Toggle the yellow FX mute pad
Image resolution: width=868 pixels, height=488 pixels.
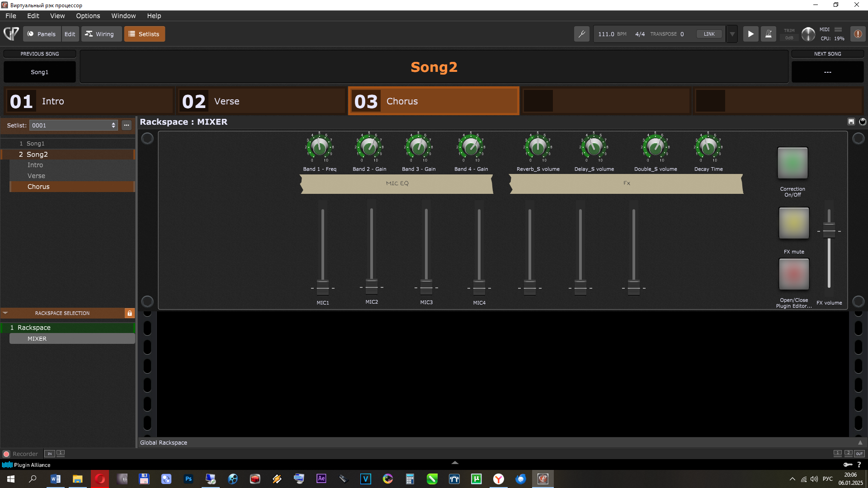point(794,223)
